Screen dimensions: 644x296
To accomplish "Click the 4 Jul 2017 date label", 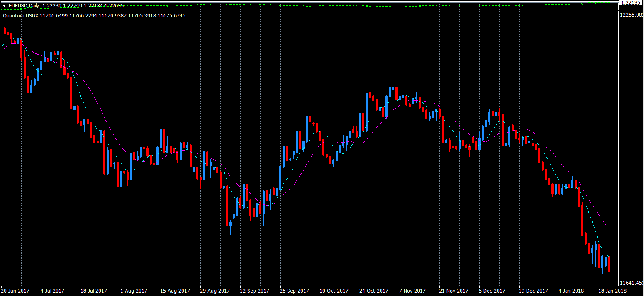I will click(53, 291).
